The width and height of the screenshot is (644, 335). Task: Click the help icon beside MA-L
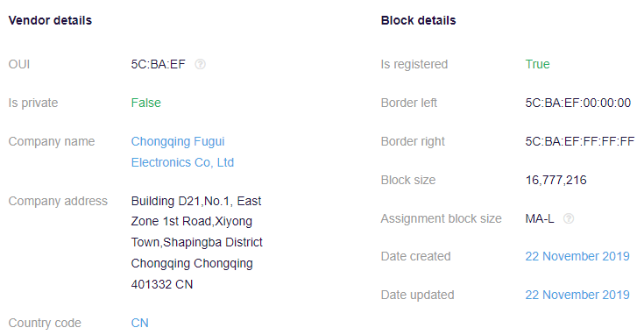[569, 218]
